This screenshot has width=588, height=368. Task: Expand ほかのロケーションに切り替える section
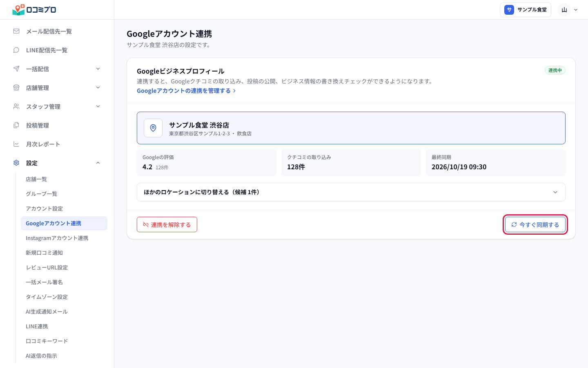tap(351, 192)
